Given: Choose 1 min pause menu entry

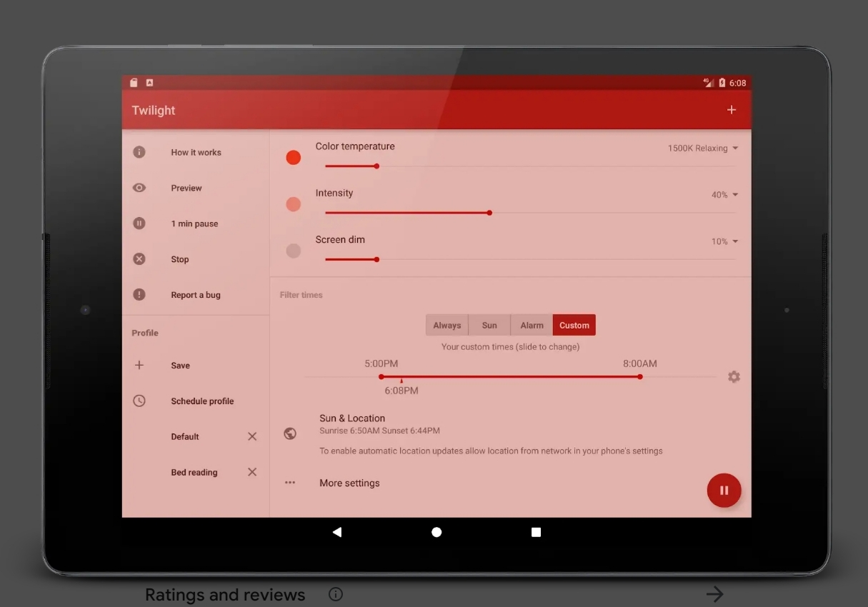Looking at the screenshot, I should (x=196, y=224).
